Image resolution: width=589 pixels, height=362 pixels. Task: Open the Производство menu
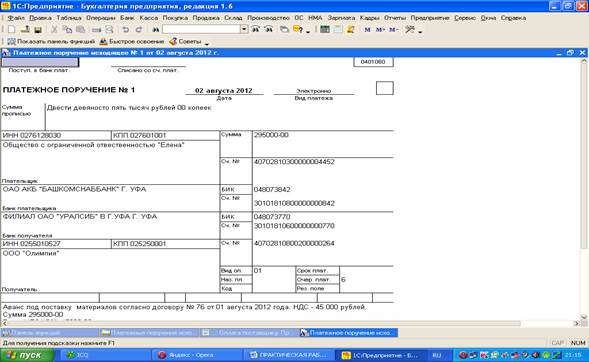pos(268,18)
